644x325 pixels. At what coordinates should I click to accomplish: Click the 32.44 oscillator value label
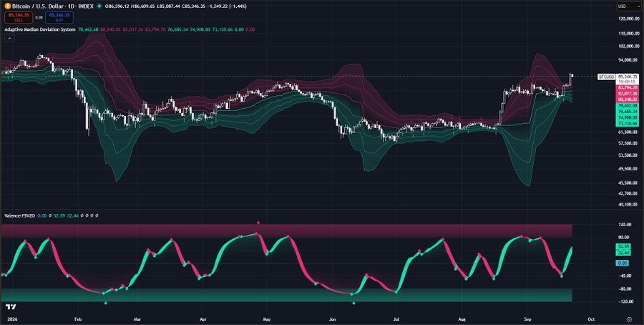tap(623, 253)
